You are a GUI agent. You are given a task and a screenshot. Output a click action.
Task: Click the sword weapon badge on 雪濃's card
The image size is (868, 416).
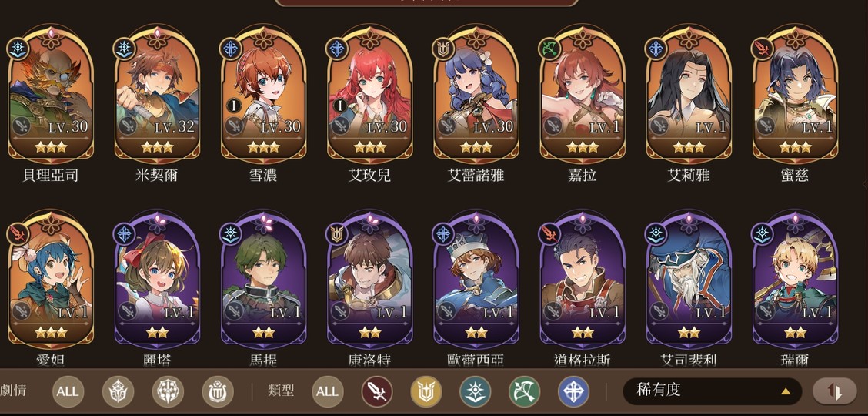click(234, 126)
